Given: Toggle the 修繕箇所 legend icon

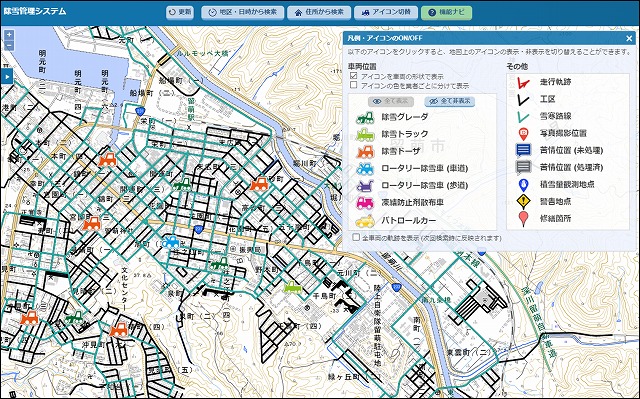Looking at the screenshot, I should click(x=523, y=219).
